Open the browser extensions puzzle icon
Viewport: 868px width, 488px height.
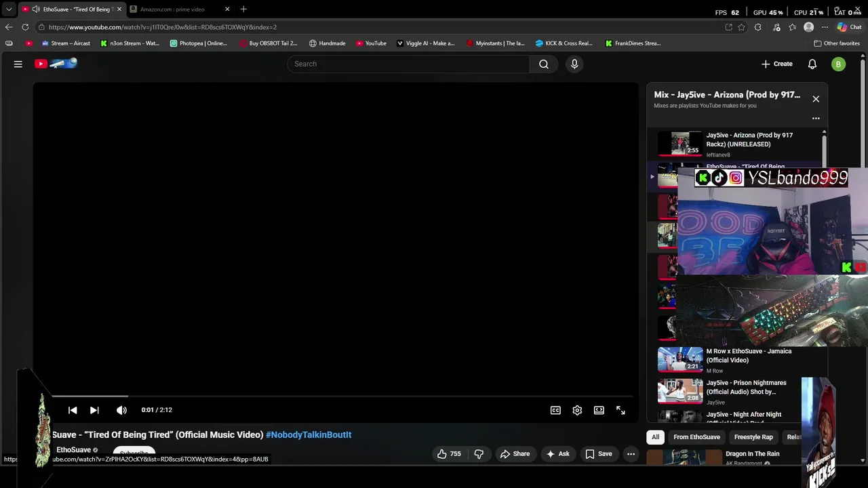coord(758,27)
